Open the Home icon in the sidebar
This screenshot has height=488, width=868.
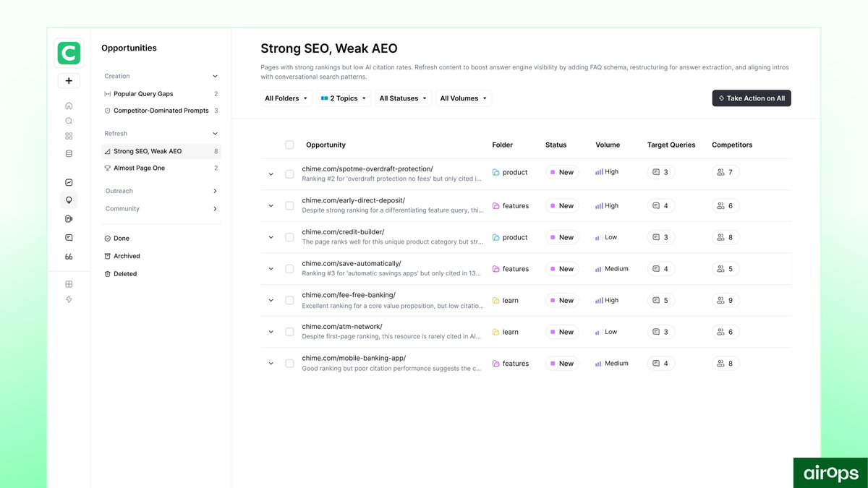(69, 105)
